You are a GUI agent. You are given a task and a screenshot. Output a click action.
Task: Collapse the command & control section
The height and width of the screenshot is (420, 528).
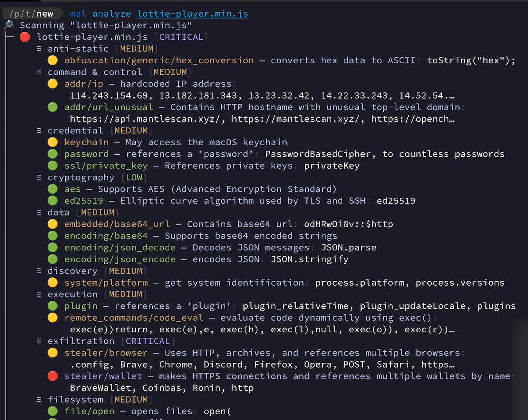39,72
